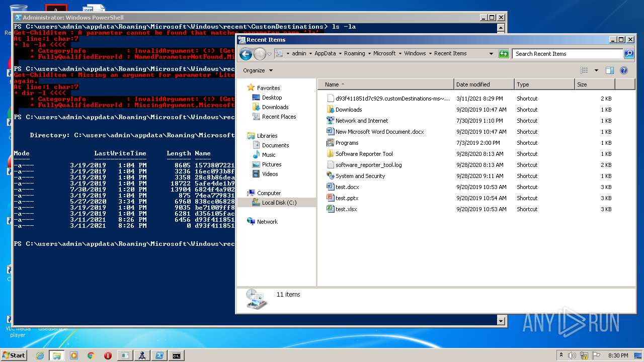
Task: Open Google Chrome from the taskbar
Action: coord(91,355)
